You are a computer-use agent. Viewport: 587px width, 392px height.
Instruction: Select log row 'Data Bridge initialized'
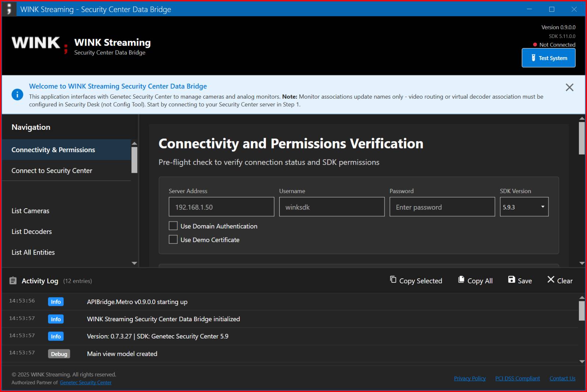point(290,319)
